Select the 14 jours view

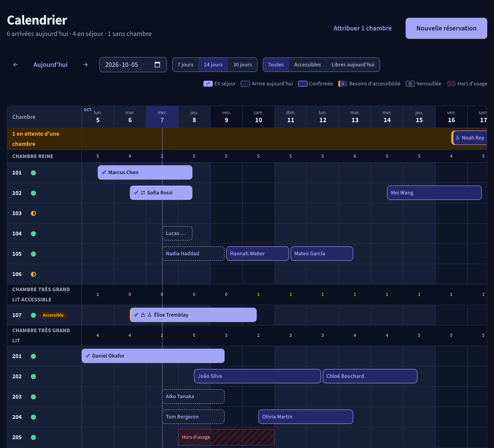pyautogui.click(x=213, y=65)
